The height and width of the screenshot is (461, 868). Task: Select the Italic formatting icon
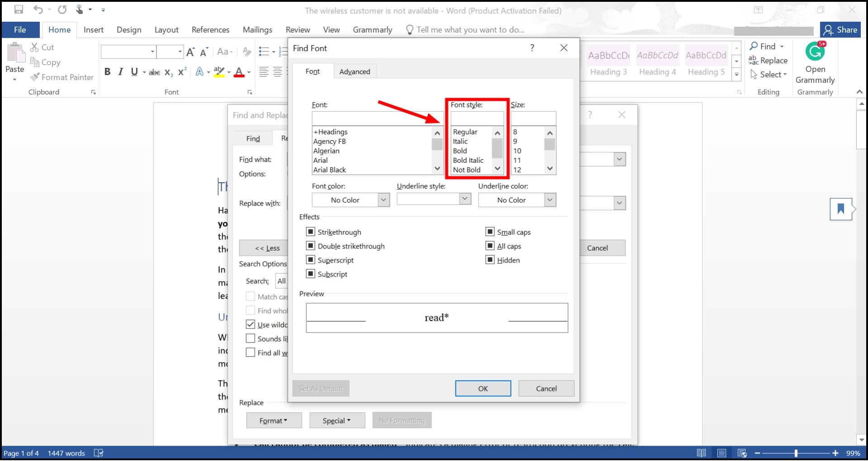pyautogui.click(x=120, y=71)
